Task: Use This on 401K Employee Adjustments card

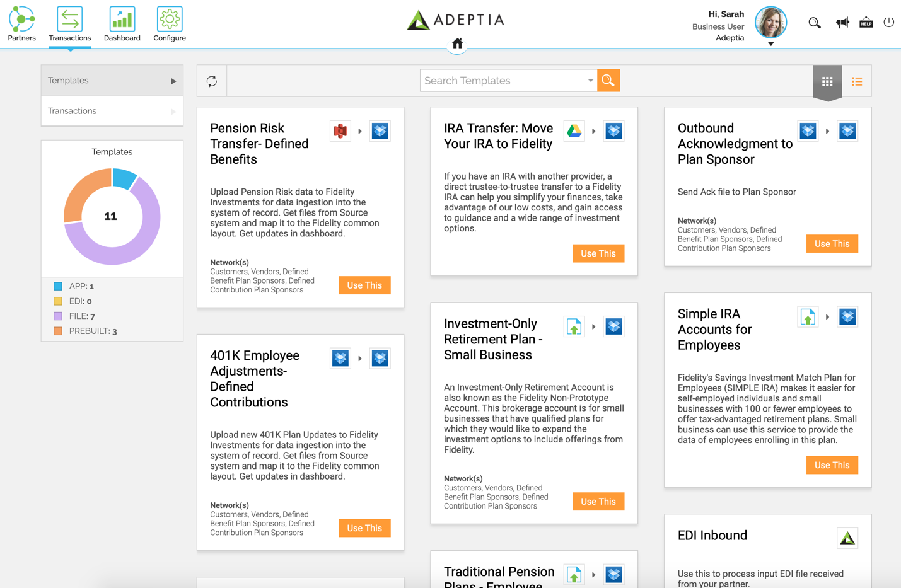Action: tap(364, 528)
